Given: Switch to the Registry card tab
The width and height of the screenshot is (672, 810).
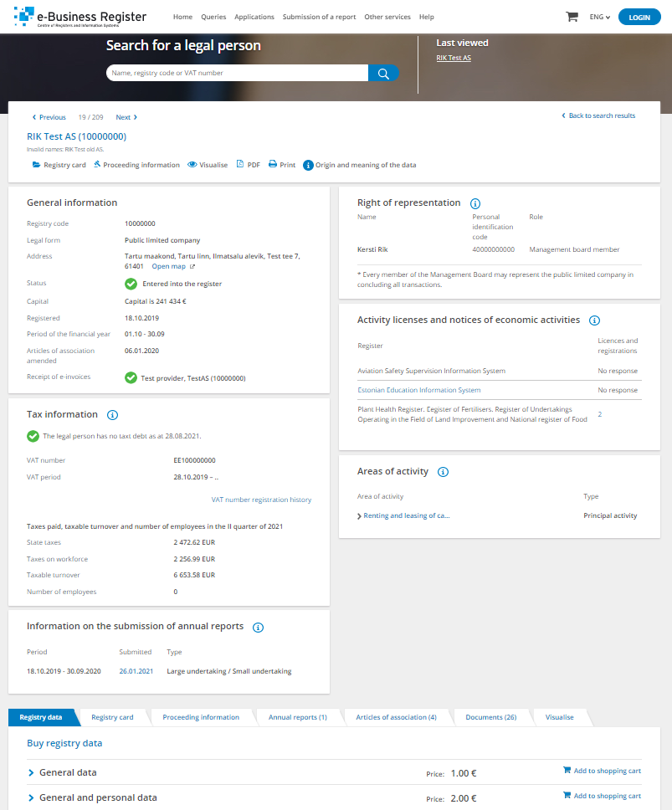Looking at the screenshot, I should (x=112, y=717).
